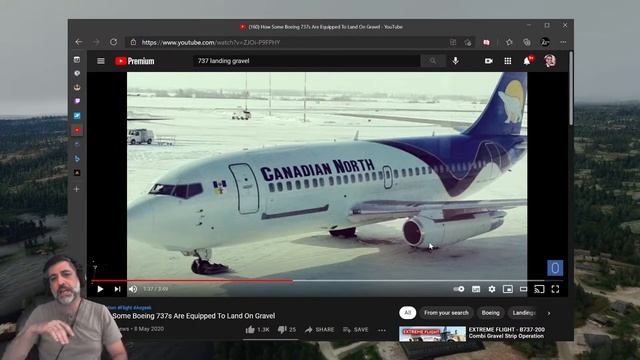Select the 'Boeing' filter chip
The width and height of the screenshot is (640, 360).
point(490,313)
